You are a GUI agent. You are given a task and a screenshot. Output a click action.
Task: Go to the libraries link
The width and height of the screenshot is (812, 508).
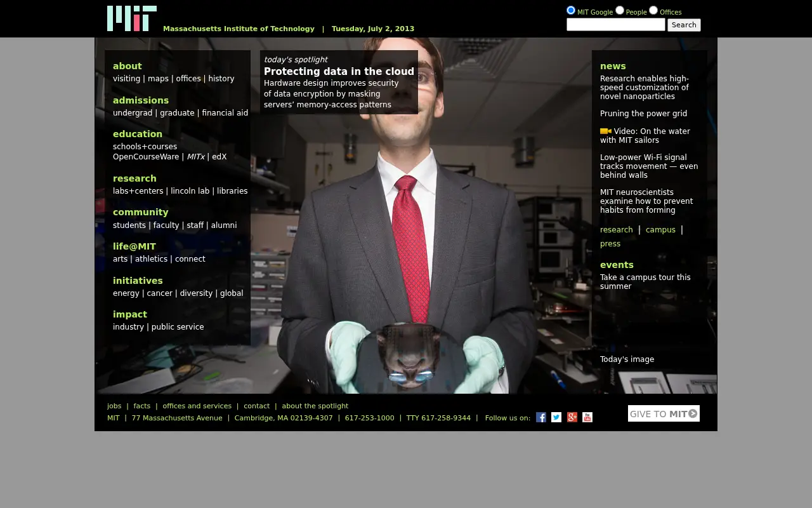232,191
